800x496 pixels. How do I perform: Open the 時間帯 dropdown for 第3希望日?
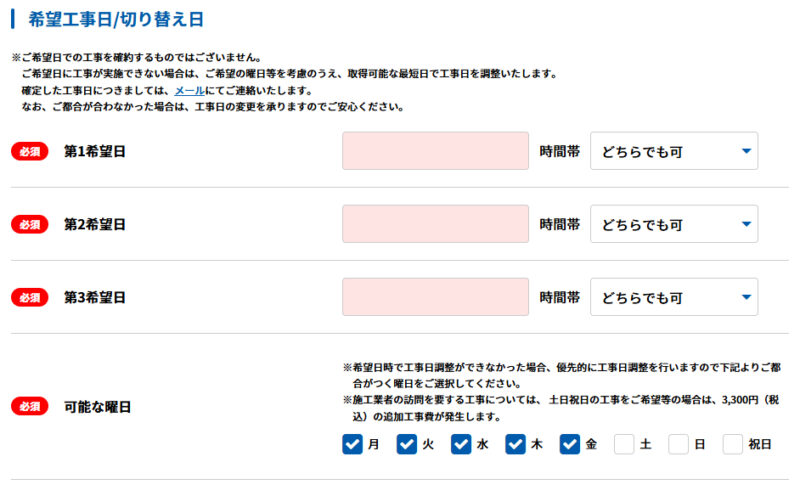pyautogui.click(x=674, y=297)
